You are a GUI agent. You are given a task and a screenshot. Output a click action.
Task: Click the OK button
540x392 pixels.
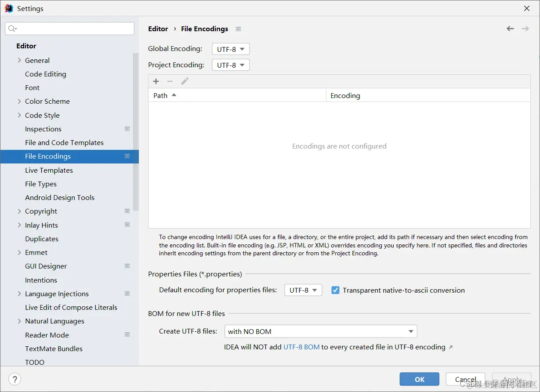click(420, 379)
